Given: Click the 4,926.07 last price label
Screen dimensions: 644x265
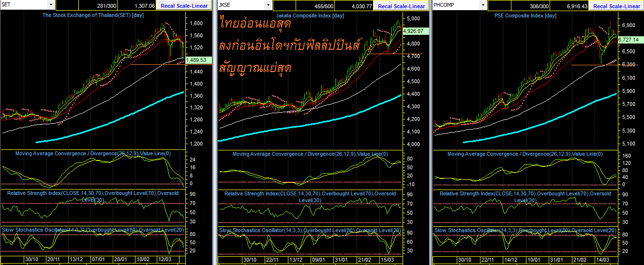Looking at the screenshot, I should coord(415,31).
